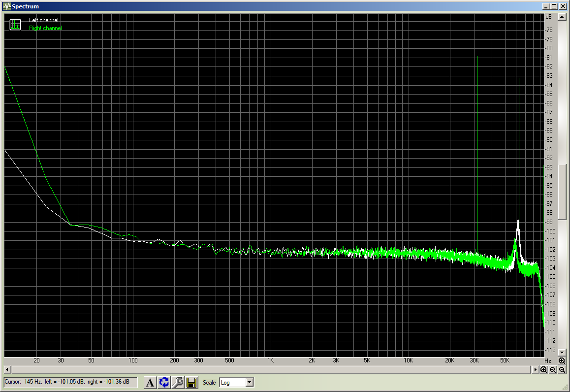570x392 pixels.
Task: Minimize the Spectrum window
Action: [x=546, y=6]
